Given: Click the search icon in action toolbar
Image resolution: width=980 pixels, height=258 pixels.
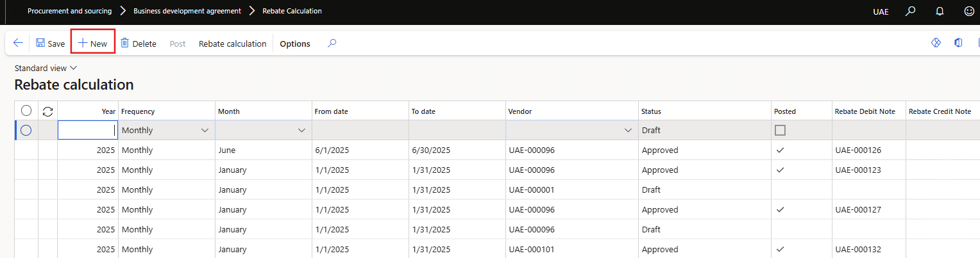Looking at the screenshot, I should pos(332,44).
